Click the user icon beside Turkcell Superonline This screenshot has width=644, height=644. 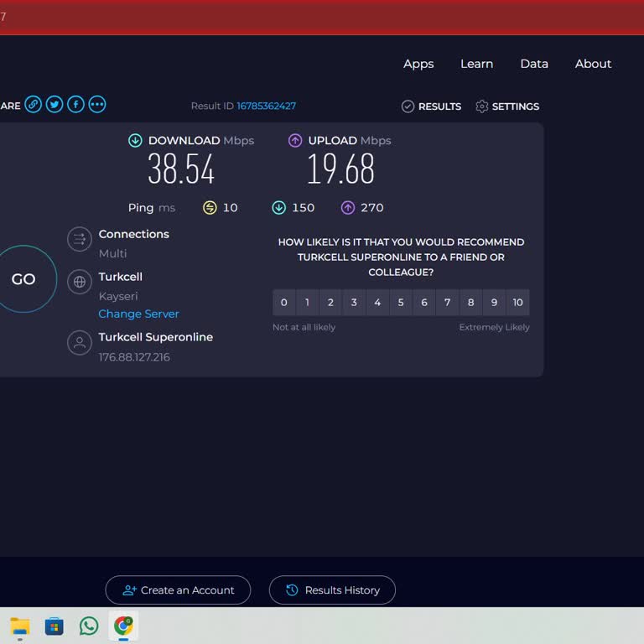pyautogui.click(x=80, y=342)
